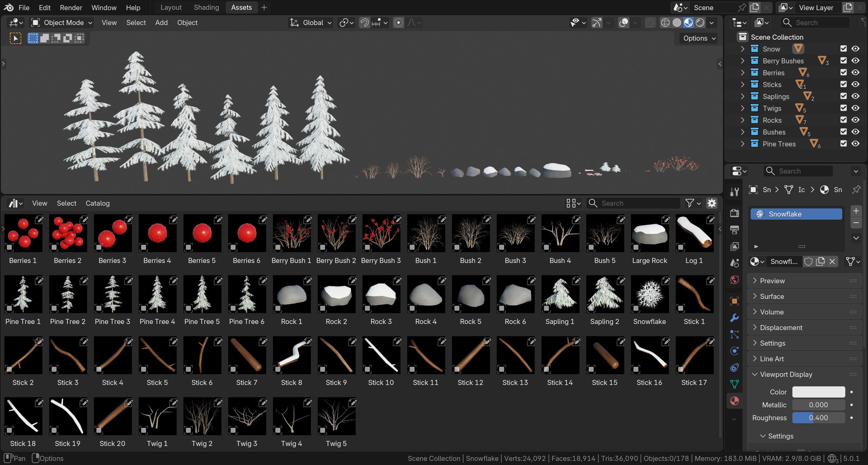
Task: Switch viewport to wireframe shading
Action: [x=665, y=23]
